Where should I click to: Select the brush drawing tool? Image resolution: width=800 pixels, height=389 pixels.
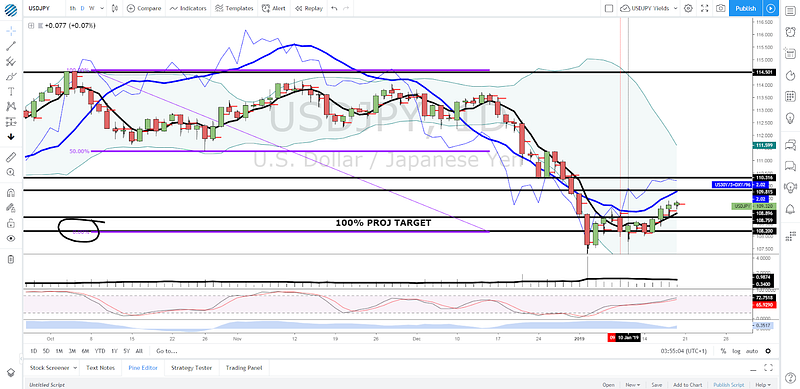(x=11, y=77)
